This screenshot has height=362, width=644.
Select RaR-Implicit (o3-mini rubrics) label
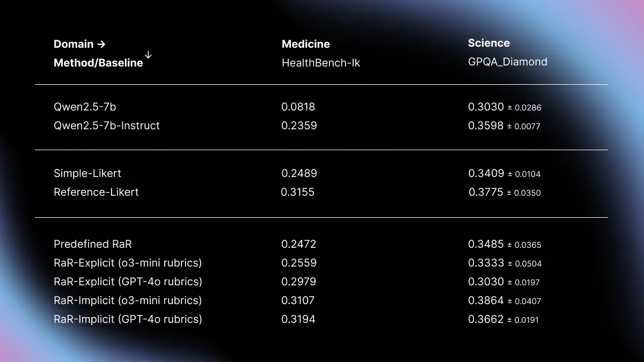[128, 300]
